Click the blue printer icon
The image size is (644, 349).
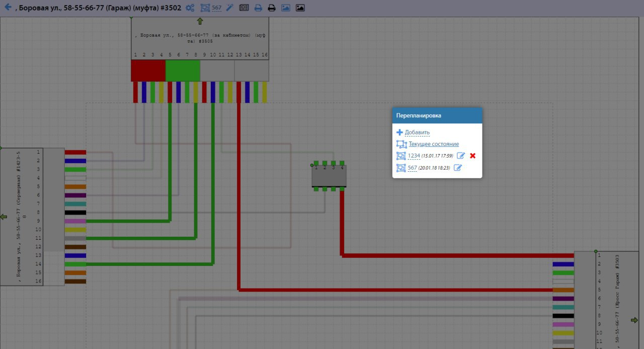(x=258, y=8)
